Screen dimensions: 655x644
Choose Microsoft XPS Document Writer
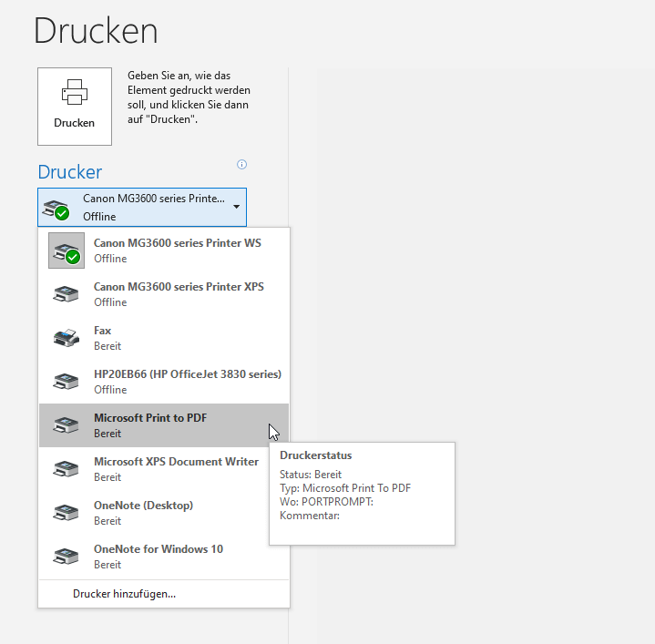pyautogui.click(x=164, y=469)
